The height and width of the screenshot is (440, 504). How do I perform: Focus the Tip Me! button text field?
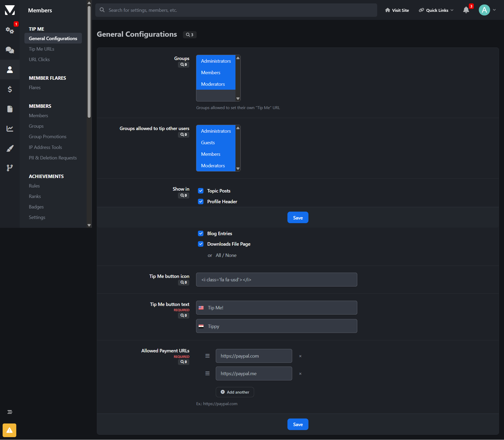point(277,308)
